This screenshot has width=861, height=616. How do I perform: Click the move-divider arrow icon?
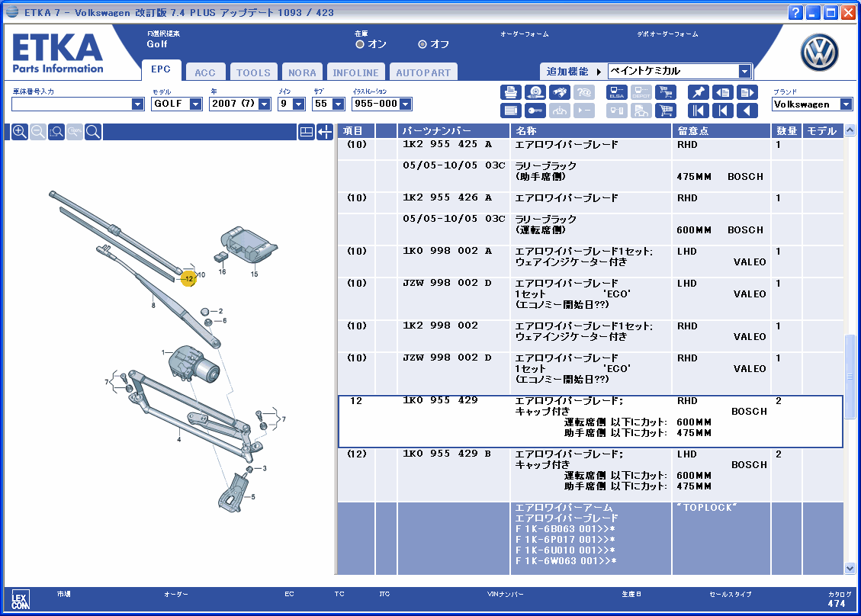tap(325, 132)
